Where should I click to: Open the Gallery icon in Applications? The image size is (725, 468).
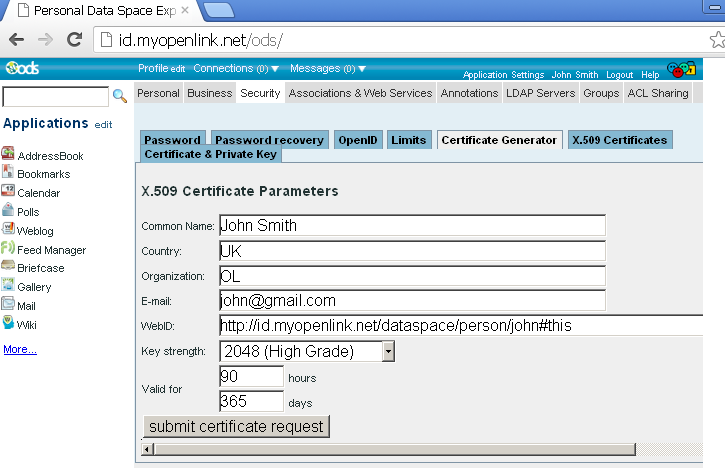click(x=8, y=286)
